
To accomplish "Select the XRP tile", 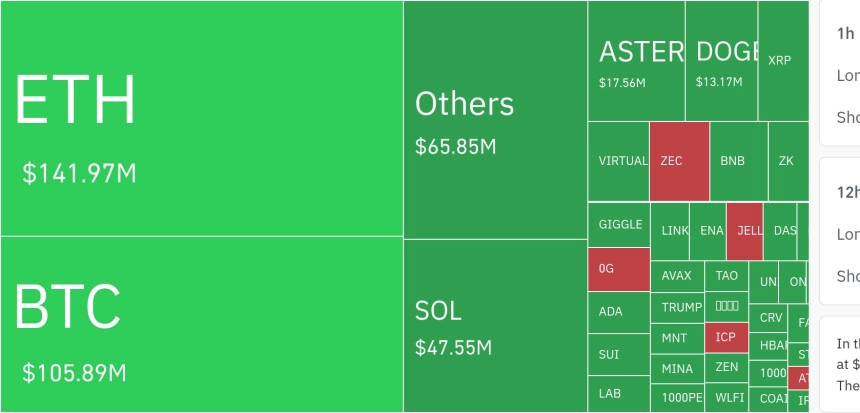I will click(x=782, y=61).
